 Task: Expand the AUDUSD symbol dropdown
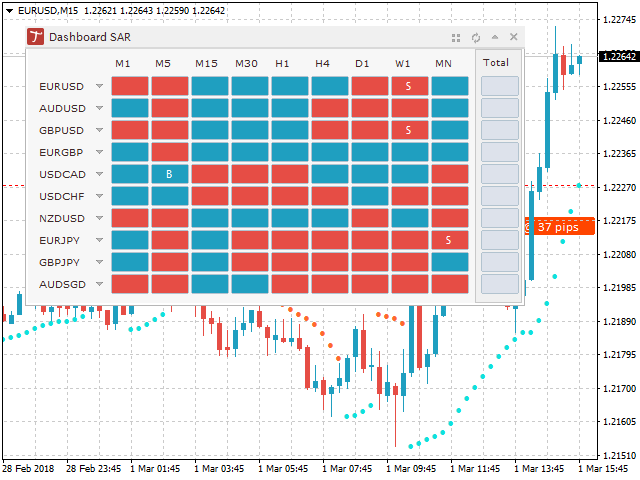click(99, 108)
